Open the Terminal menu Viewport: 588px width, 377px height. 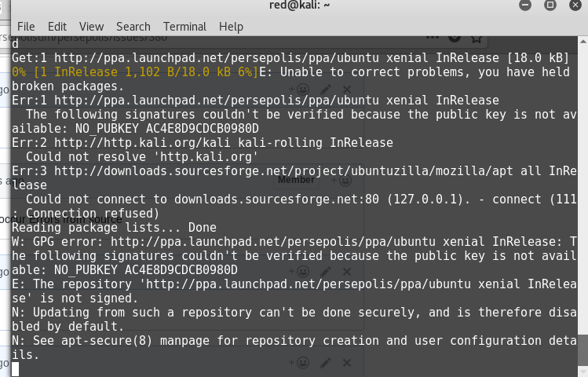(184, 27)
